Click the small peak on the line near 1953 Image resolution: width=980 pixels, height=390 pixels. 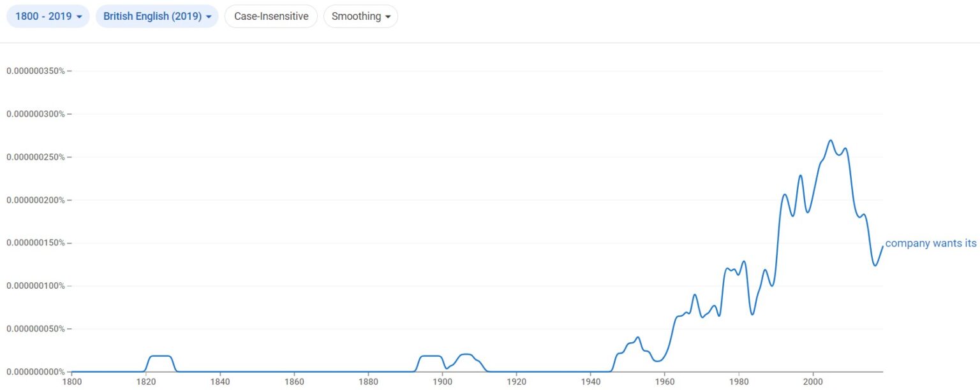coord(637,337)
